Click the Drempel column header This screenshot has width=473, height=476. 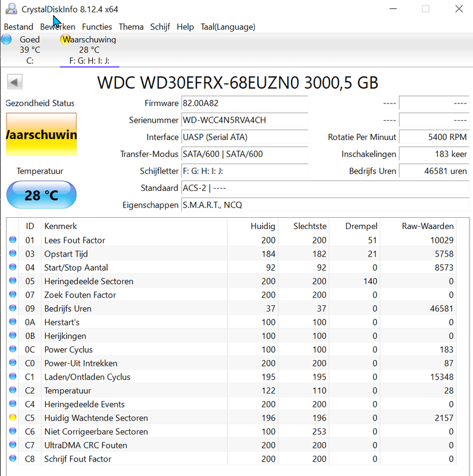click(355, 226)
